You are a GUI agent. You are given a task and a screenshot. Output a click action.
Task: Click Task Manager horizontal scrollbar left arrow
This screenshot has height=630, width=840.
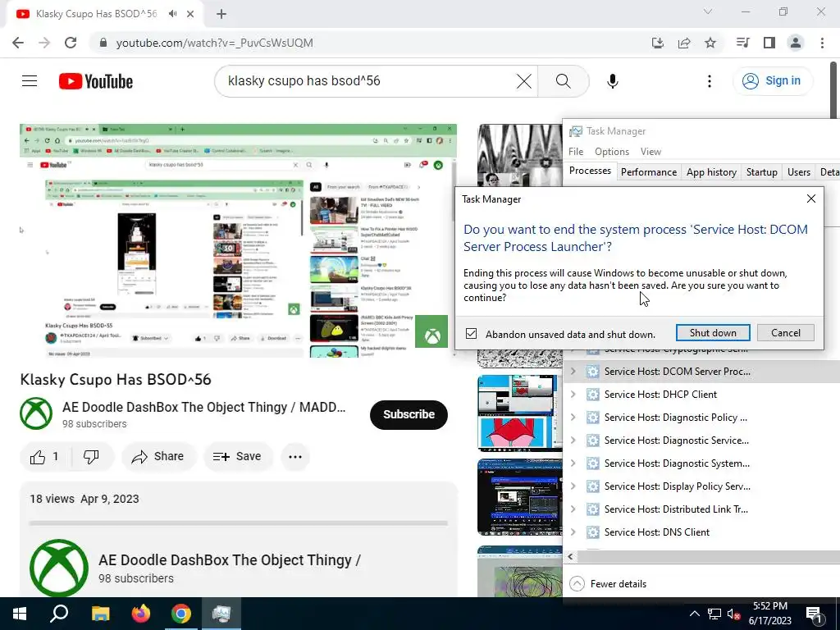(571, 557)
